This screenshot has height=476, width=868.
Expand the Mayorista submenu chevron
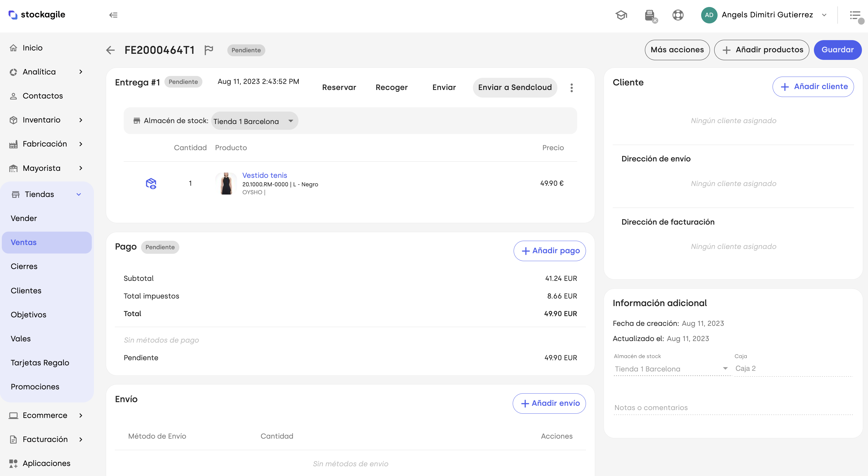(x=81, y=168)
